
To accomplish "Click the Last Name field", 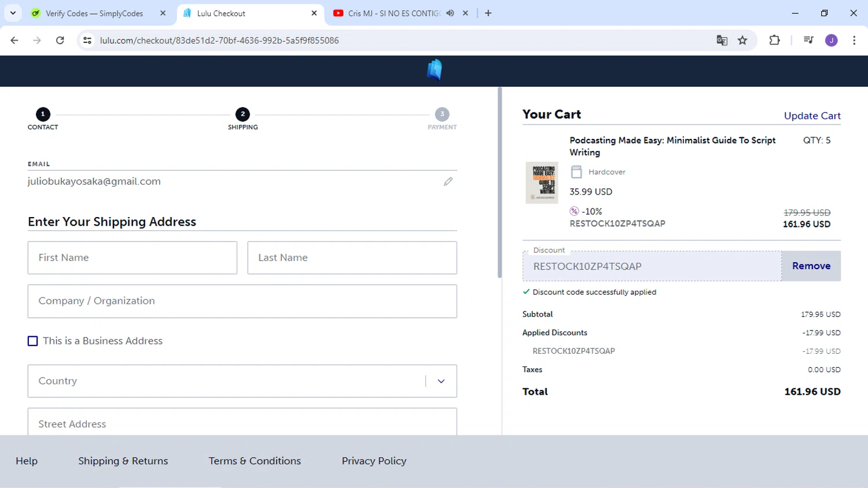I will click(352, 258).
